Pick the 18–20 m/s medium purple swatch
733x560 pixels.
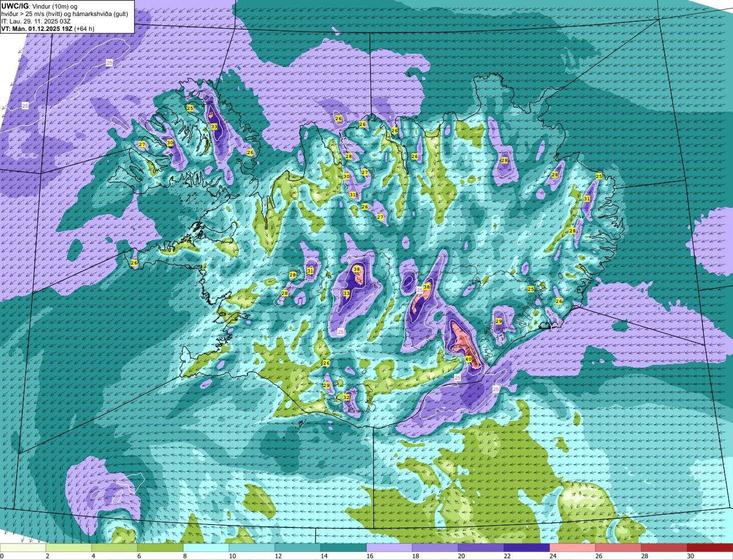coord(435,548)
